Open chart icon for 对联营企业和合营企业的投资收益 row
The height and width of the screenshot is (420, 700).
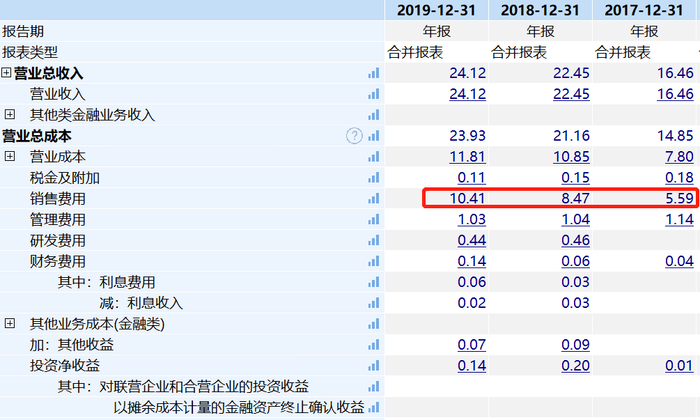point(374,387)
